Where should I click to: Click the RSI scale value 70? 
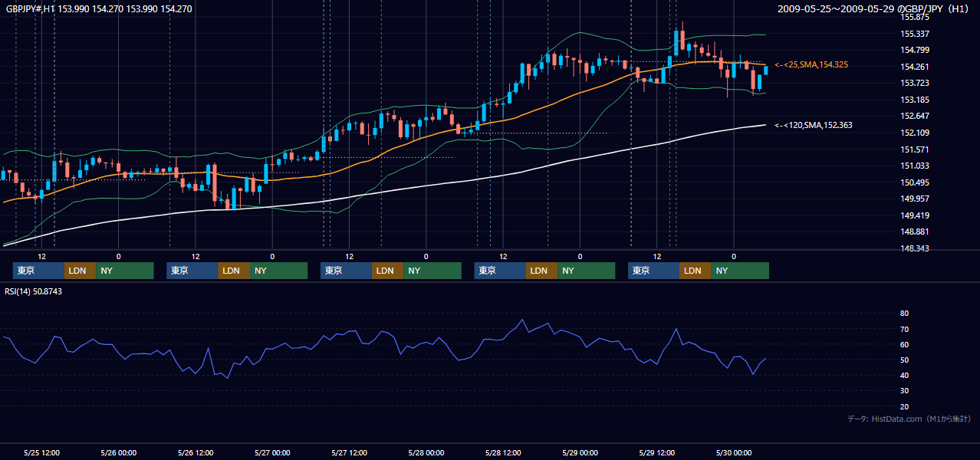click(x=904, y=329)
